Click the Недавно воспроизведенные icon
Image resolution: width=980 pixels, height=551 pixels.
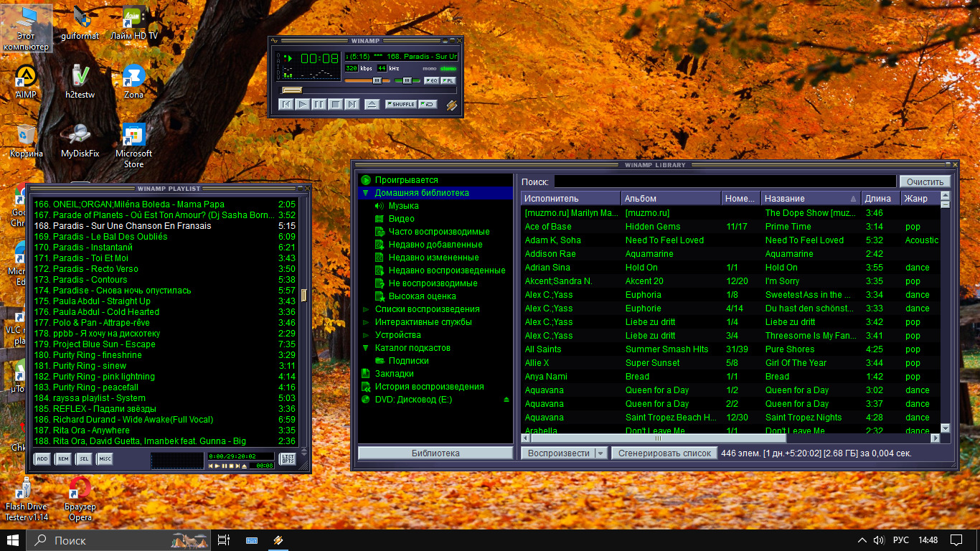[380, 270]
